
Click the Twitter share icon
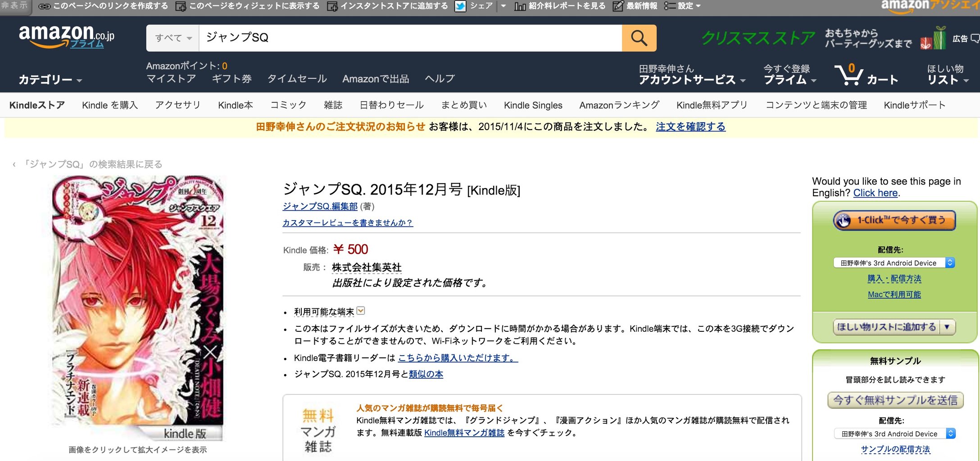click(460, 6)
